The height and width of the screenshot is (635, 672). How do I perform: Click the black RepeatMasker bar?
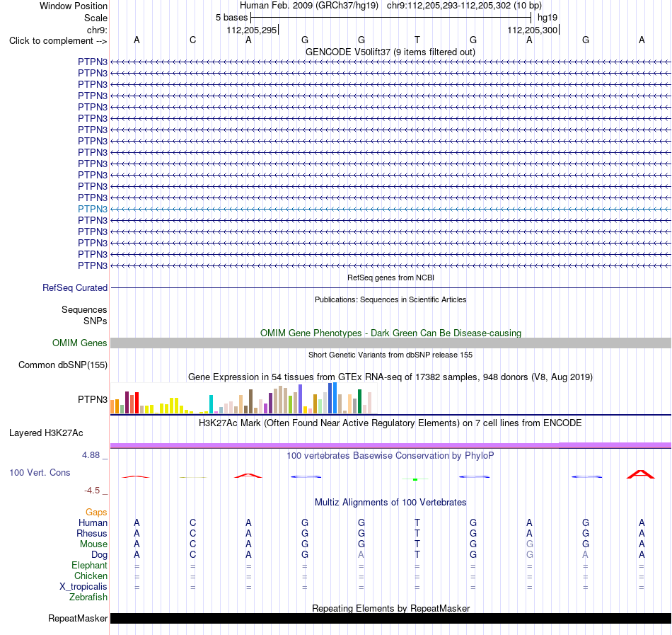(x=390, y=618)
